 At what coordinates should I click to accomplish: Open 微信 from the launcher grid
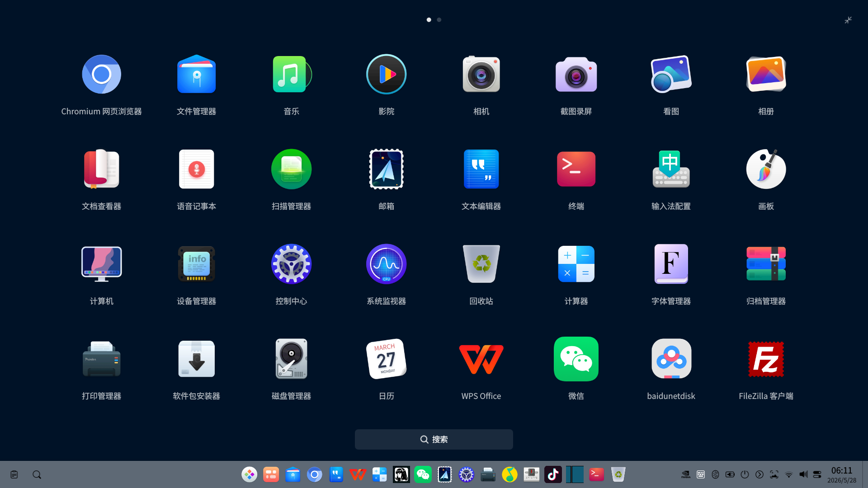[576, 359]
